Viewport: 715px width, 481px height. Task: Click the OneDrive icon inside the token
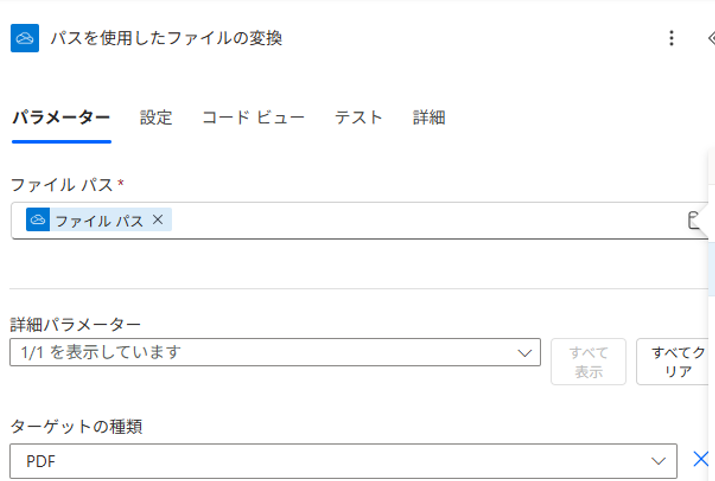point(38,220)
